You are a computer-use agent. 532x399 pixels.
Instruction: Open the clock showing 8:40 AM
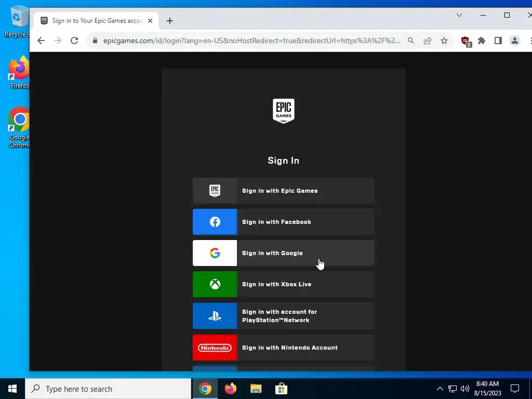click(487, 389)
